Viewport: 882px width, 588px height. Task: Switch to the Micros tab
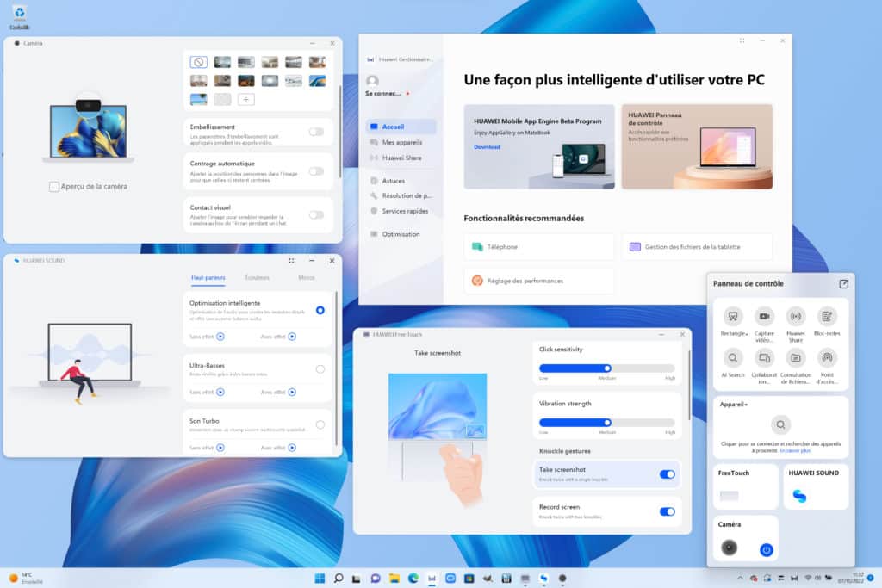307,278
